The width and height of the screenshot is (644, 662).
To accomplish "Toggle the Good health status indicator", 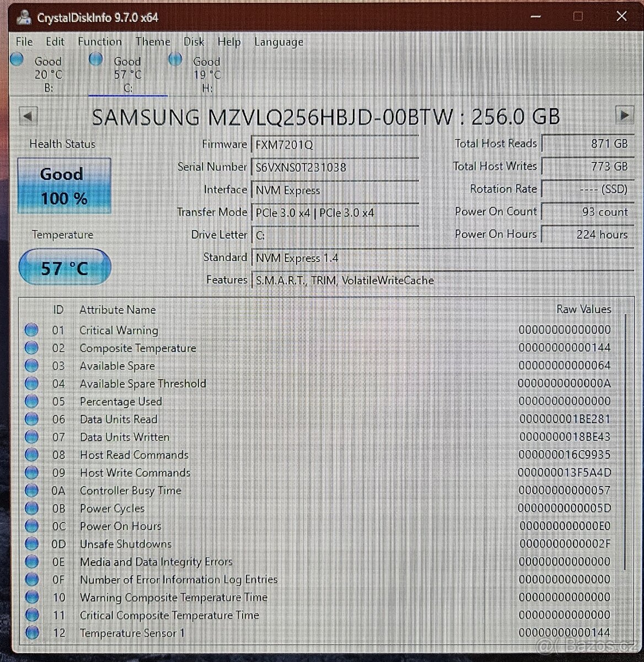I will tap(63, 186).
